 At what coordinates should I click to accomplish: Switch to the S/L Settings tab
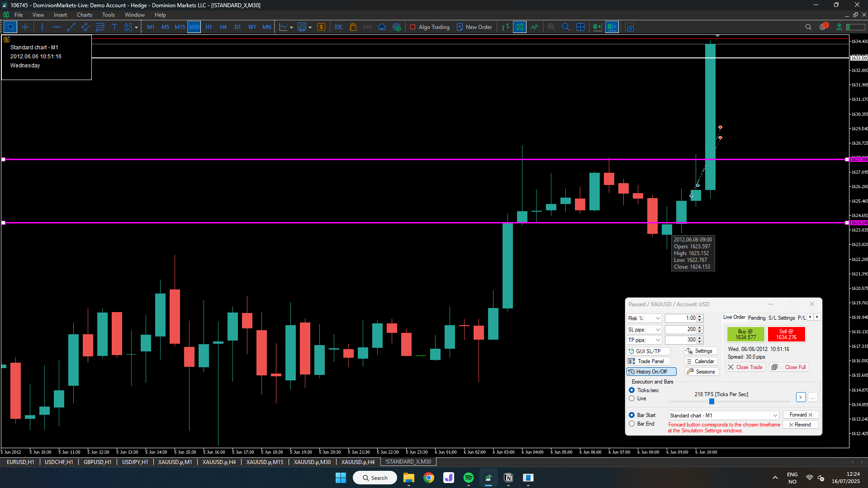(x=782, y=318)
